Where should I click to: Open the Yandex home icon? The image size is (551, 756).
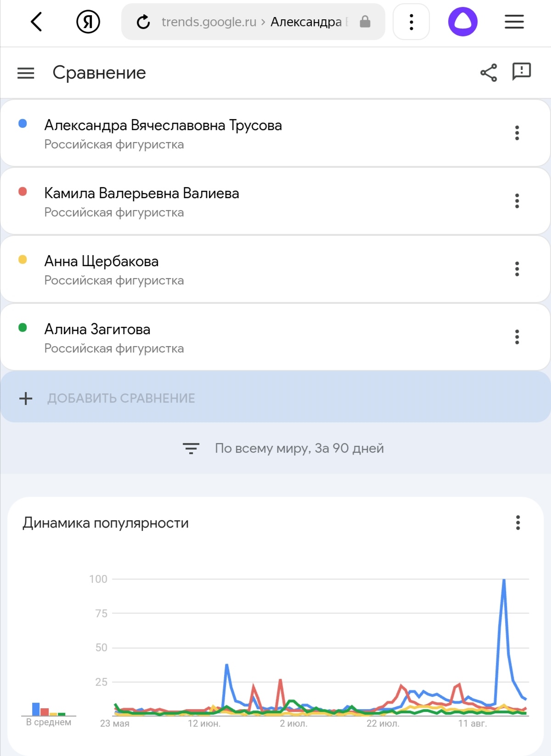(88, 22)
